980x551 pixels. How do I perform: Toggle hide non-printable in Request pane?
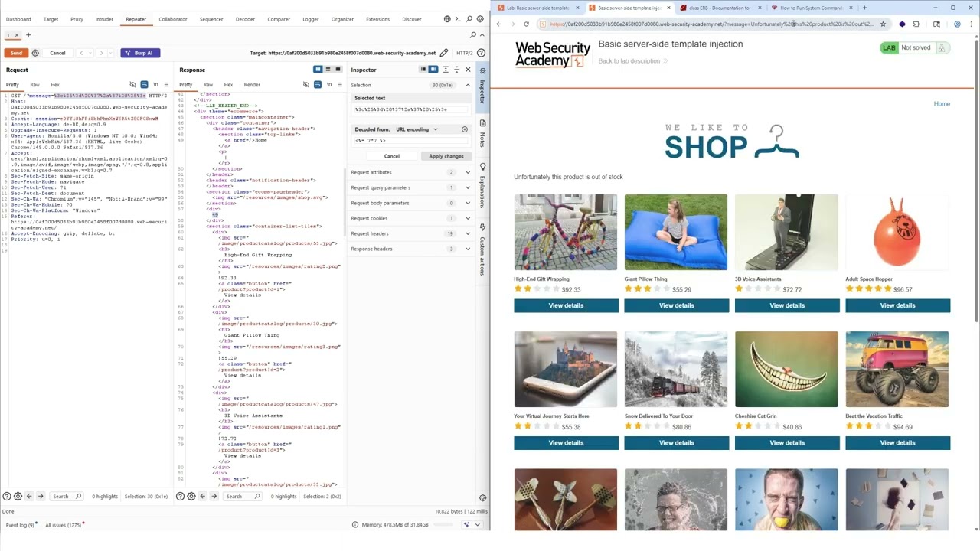[x=133, y=84]
